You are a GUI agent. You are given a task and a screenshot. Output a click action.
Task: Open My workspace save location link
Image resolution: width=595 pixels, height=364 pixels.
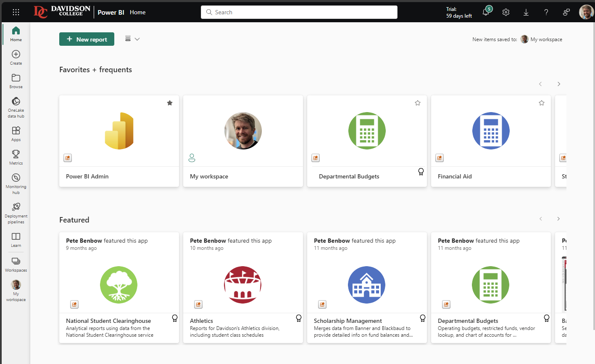541,39
